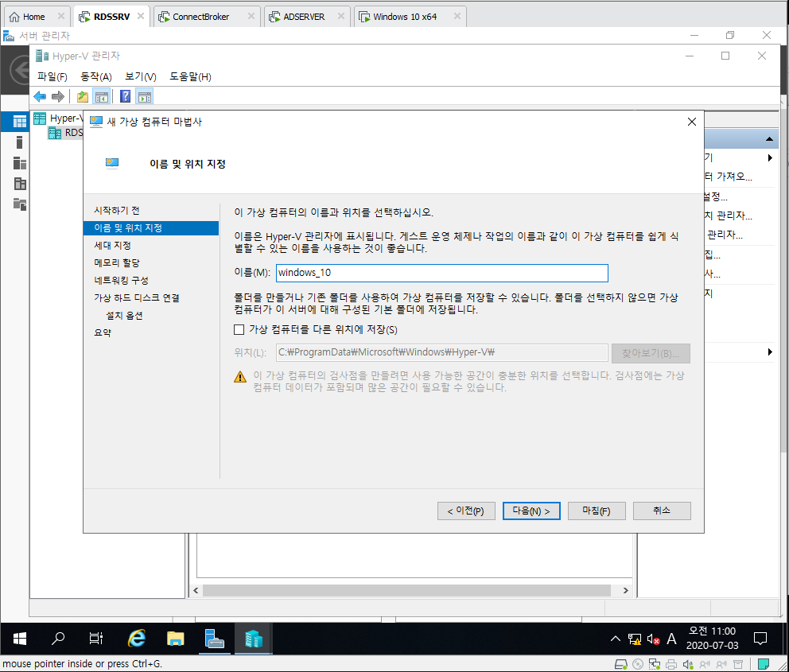Select the Hyper-V root tree node icon
The width and height of the screenshot is (789, 672).
[x=40, y=118]
